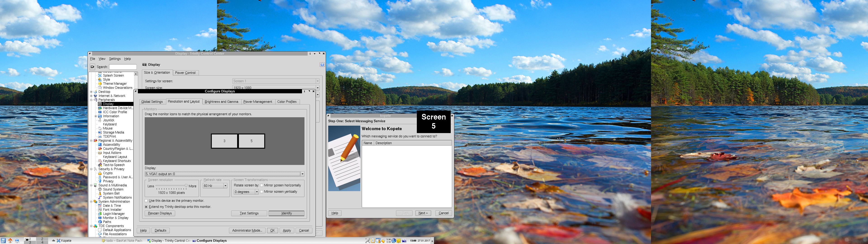Open the Settings menu

[x=115, y=59]
